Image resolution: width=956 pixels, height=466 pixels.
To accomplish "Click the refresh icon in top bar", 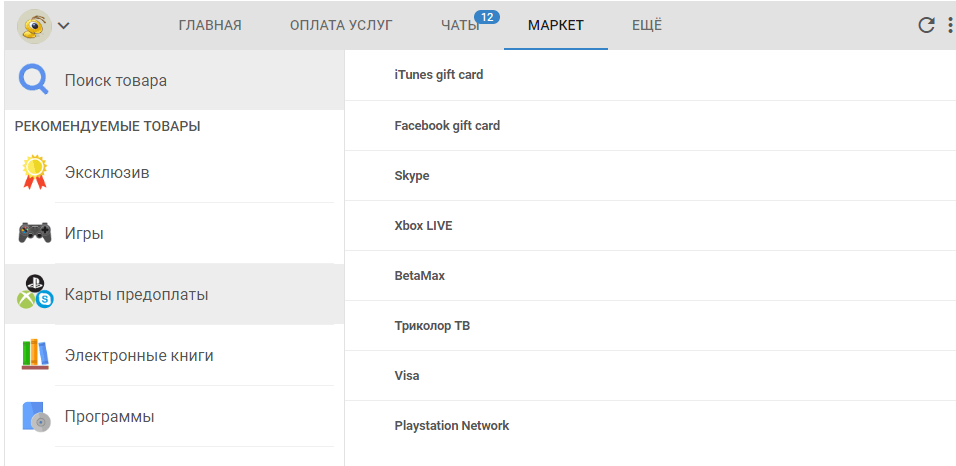I will [926, 25].
